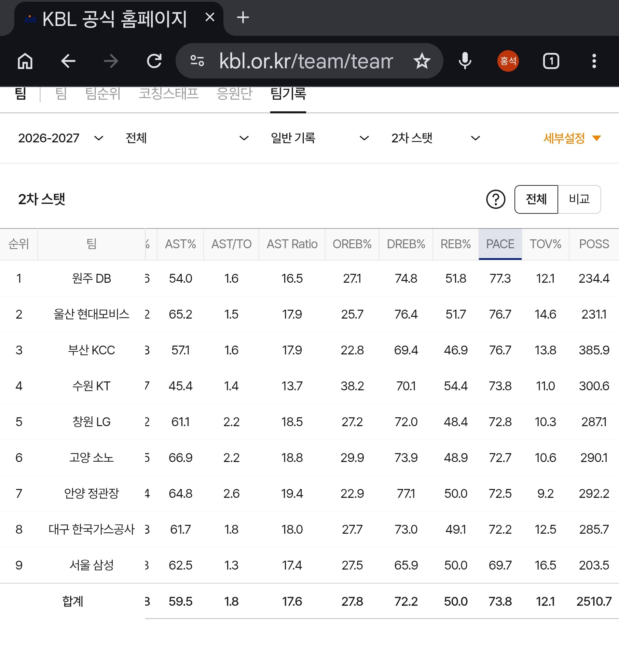Image resolution: width=619 pixels, height=672 pixels.
Task: Open the 2차 스탯 dropdown
Action: (x=436, y=138)
